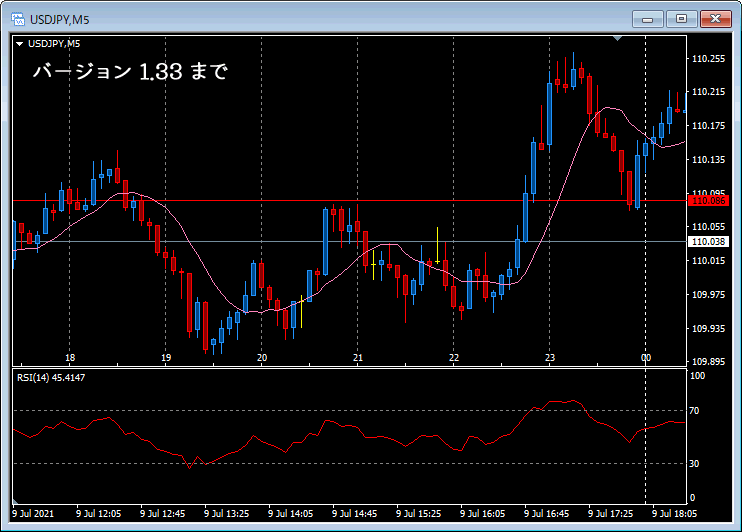Click price scale value 109.895
The width and height of the screenshot is (742, 532).
pos(708,362)
